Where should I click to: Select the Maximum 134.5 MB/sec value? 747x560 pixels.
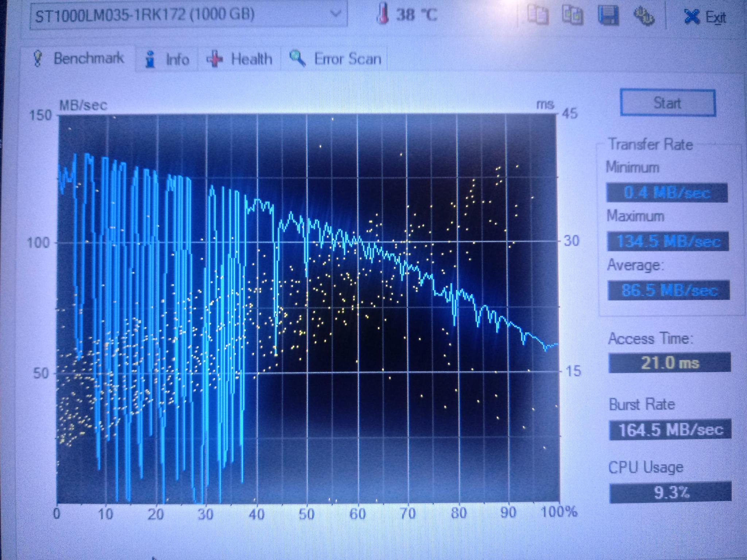(x=667, y=241)
